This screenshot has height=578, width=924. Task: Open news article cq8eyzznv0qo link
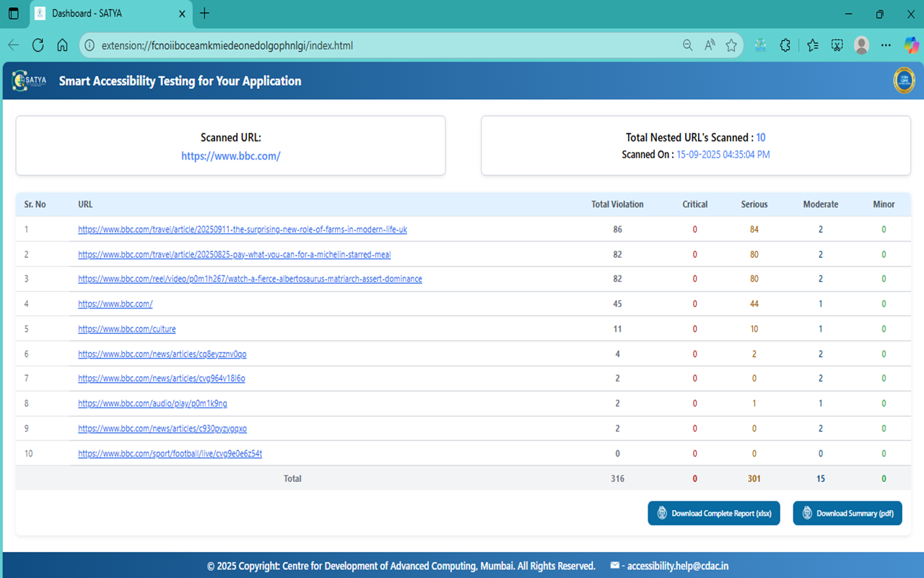[x=162, y=354]
